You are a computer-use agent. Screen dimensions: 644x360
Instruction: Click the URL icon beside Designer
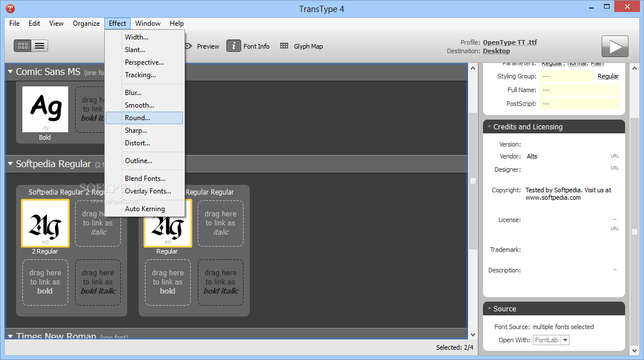click(x=614, y=168)
